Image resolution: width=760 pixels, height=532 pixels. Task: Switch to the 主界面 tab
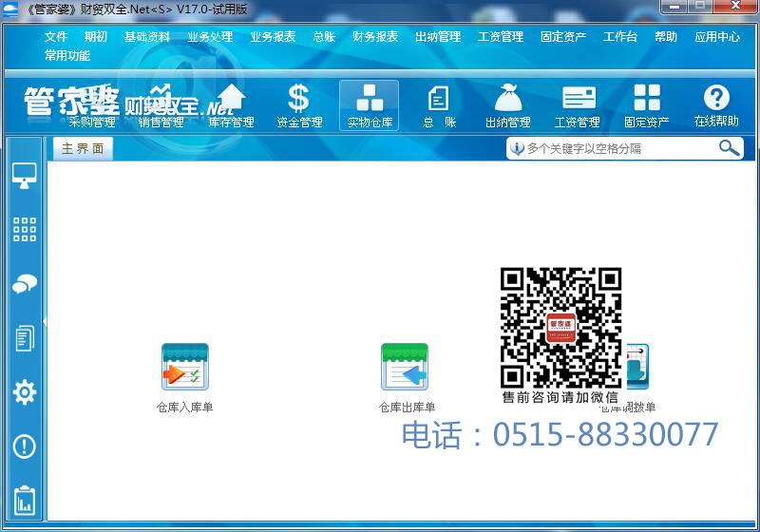pos(83,148)
